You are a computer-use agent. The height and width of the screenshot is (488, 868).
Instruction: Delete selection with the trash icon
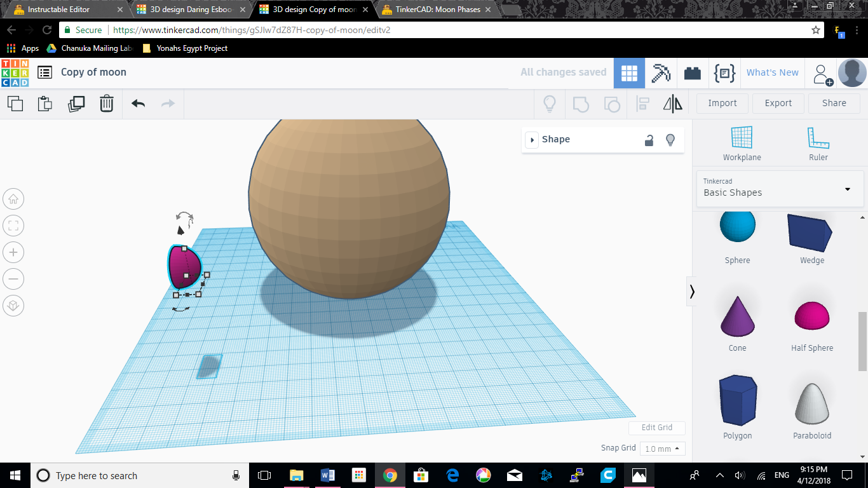click(107, 104)
